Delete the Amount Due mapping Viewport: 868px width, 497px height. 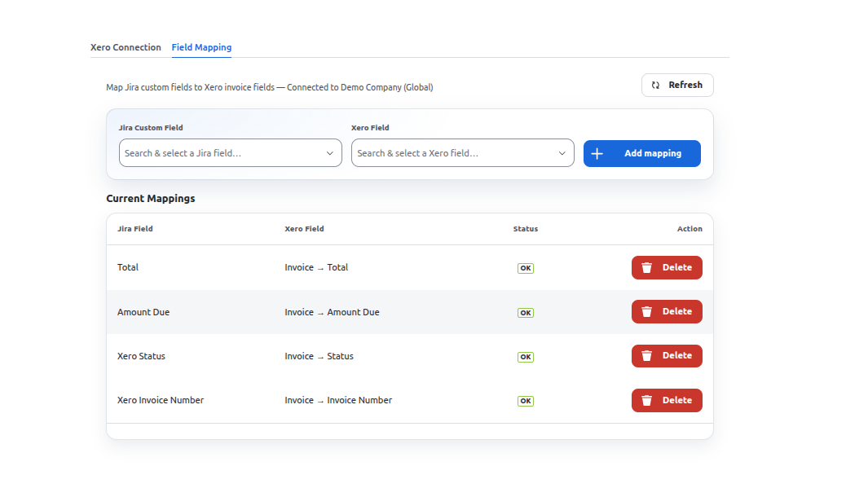point(667,311)
